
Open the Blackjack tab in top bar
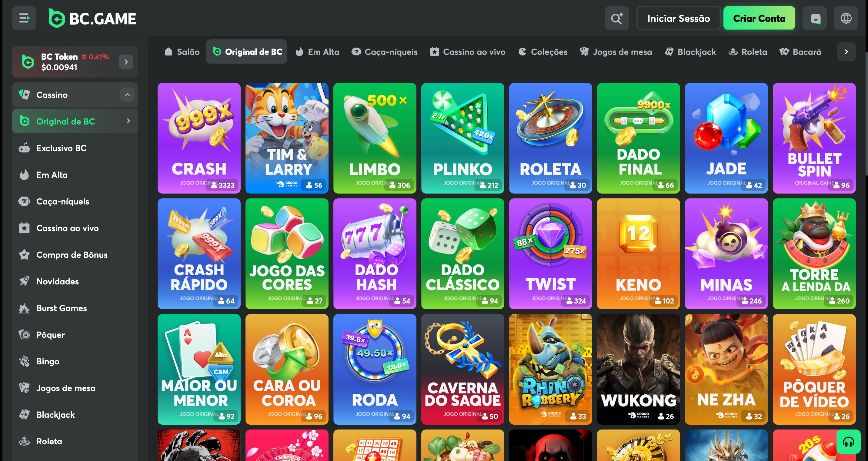(x=690, y=51)
